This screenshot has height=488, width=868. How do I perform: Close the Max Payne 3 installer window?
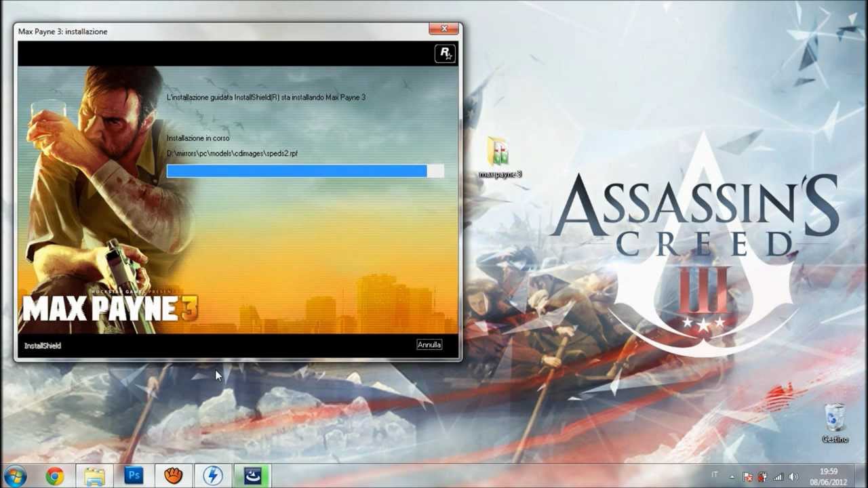[x=444, y=29]
